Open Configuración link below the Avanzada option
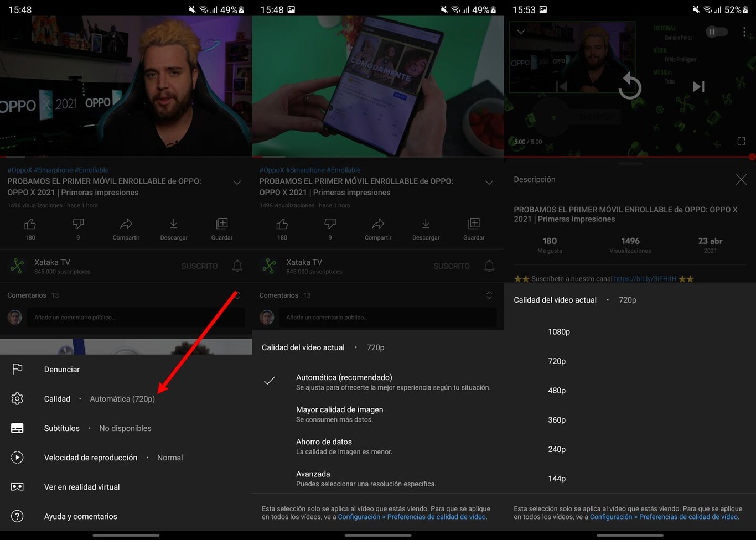This screenshot has height=540, width=756. click(412, 517)
